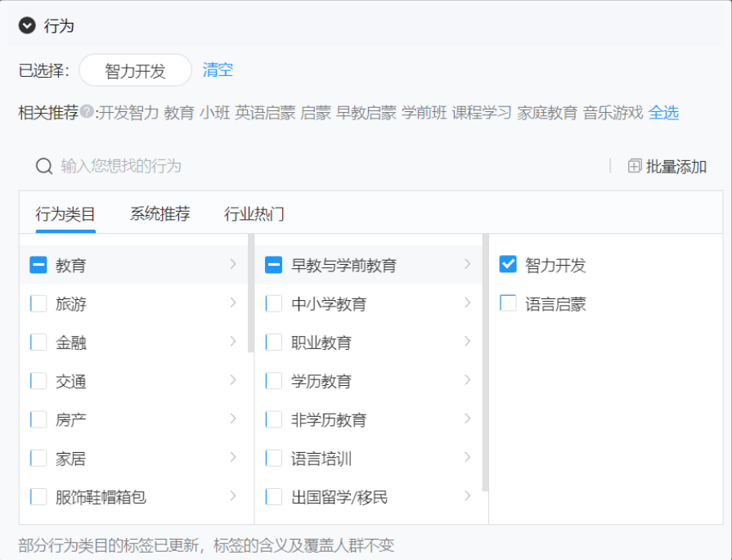Check the 语言启蒙 checkbox
Viewport: 732px width, 560px height.
pos(508,302)
